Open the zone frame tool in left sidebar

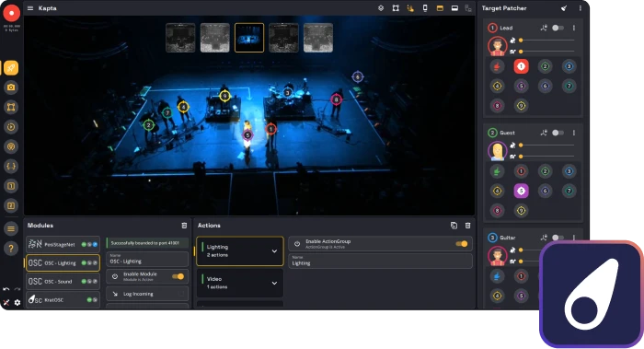pos(11,108)
